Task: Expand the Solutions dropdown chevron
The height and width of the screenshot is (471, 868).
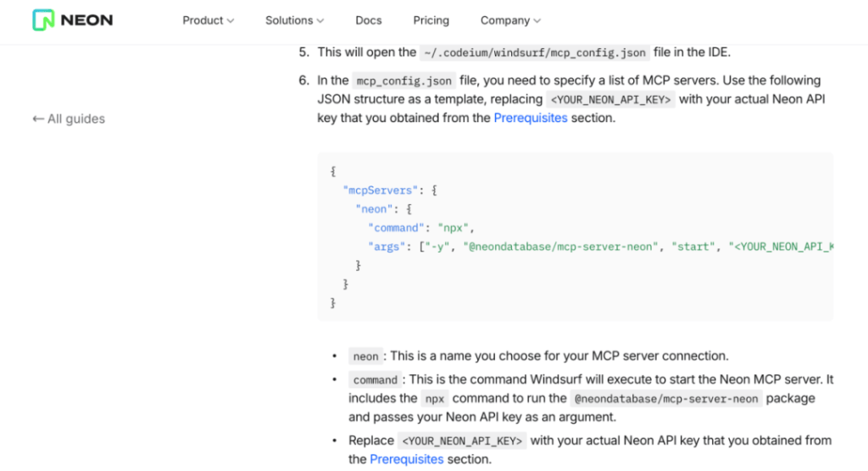Action: pyautogui.click(x=320, y=21)
